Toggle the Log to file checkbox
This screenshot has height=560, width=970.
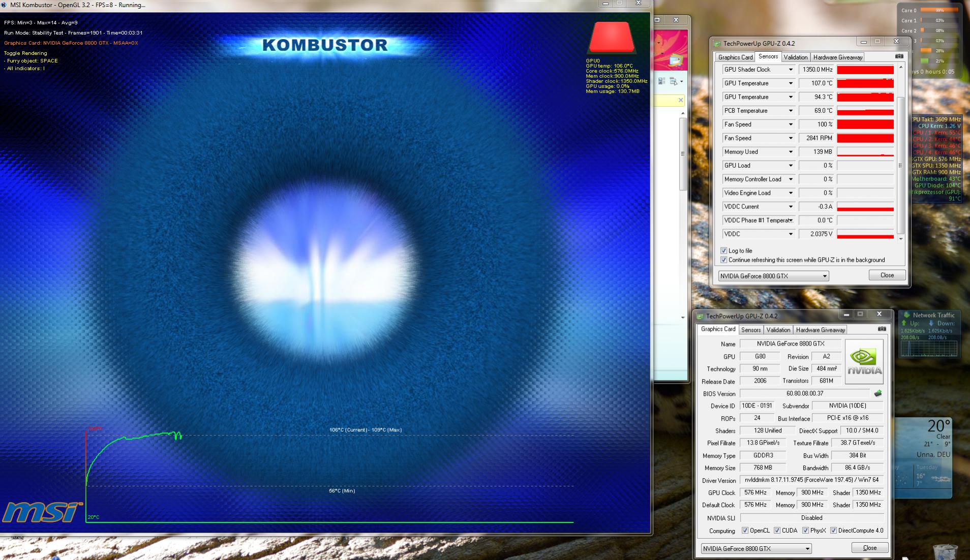click(723, 251)
